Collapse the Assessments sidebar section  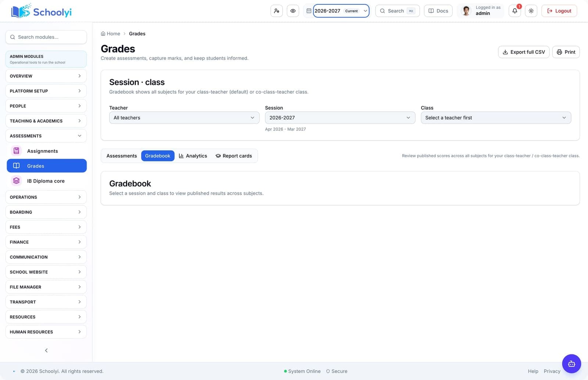[46, 136]
